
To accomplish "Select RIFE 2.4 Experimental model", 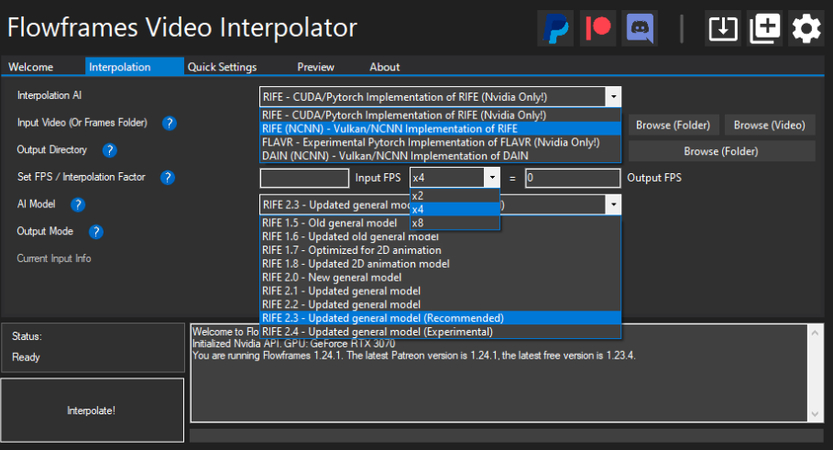I will [x=440, y=332].
